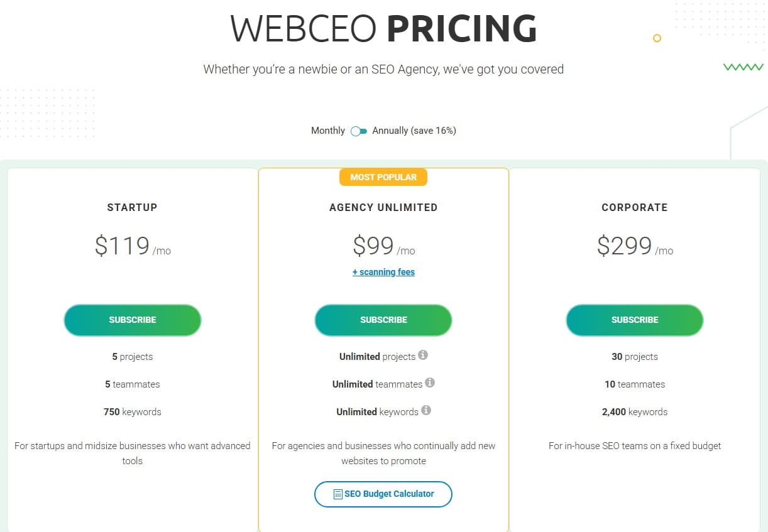The image size is (768, 532).
Task: Click the info icon next to Unlimited projects
Action: click(423, 354)
